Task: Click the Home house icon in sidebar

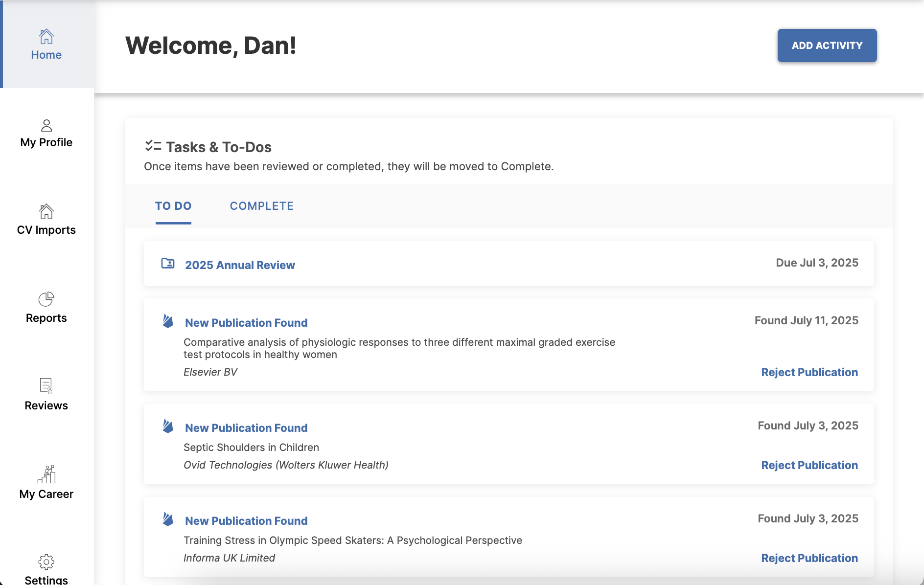Action: click(x=46, y=36)
